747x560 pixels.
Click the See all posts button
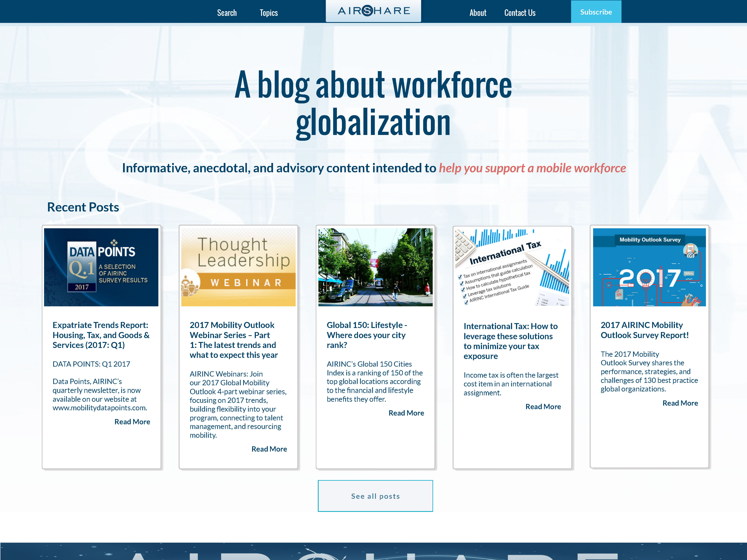tap(375, 496)
